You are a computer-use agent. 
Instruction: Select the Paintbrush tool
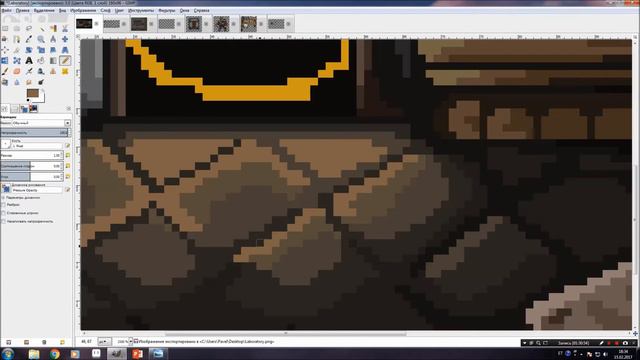5,71
